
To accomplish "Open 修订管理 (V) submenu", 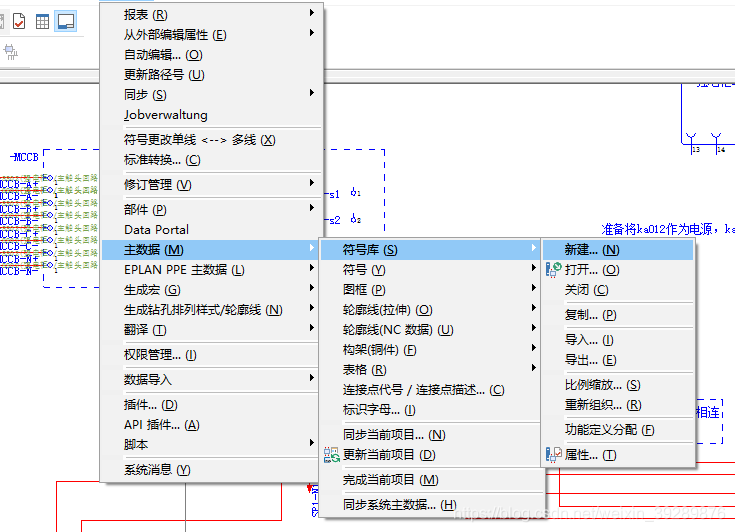I will pyautogui.click(x=211, y=185).
